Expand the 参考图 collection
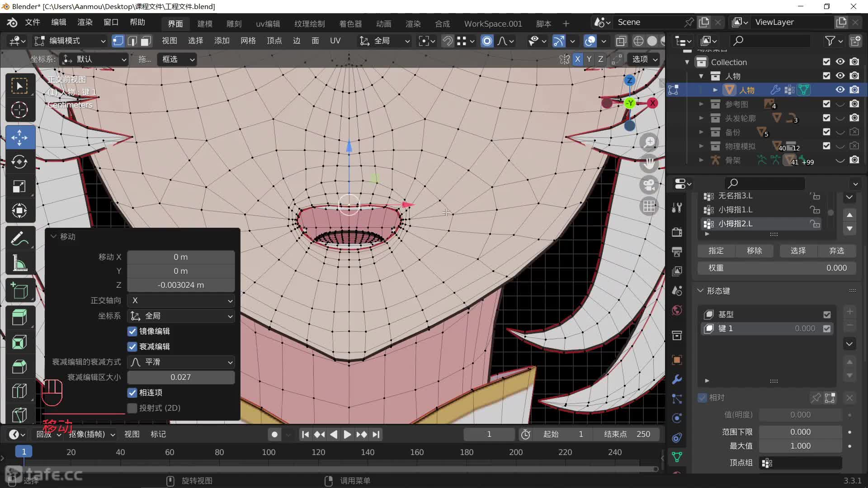Screen dimensions: 868x488 (701, 104)
